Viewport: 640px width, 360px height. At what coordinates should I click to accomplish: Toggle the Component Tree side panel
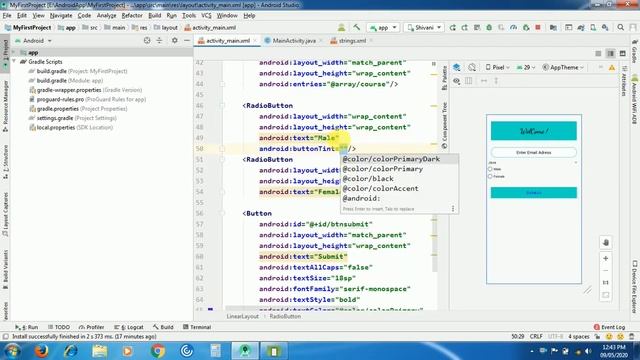[x=444, y=125]
